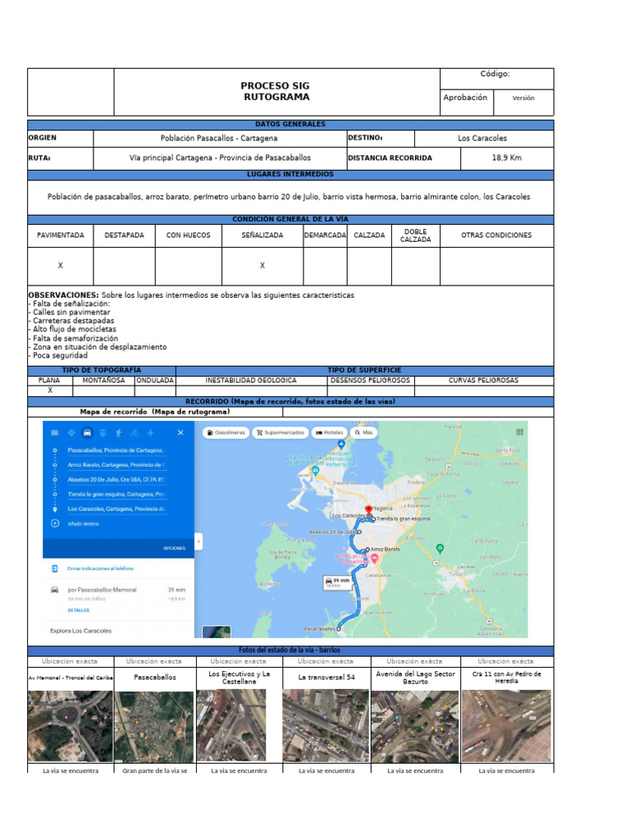Image resolution: width=630 pixels, height=840 pixels.
Task: Filter map by Supermercados
Action: (280, 432)
